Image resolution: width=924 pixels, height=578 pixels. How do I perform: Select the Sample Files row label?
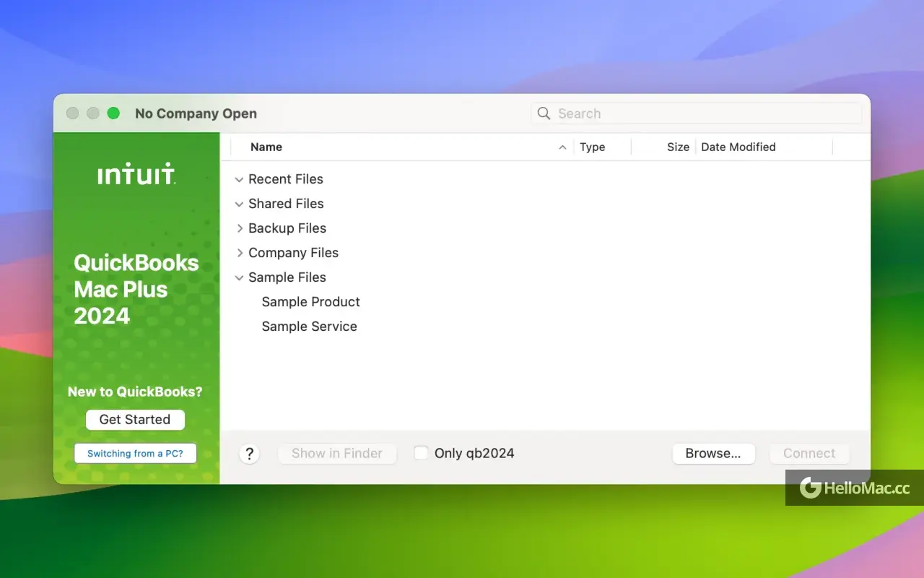287,277
